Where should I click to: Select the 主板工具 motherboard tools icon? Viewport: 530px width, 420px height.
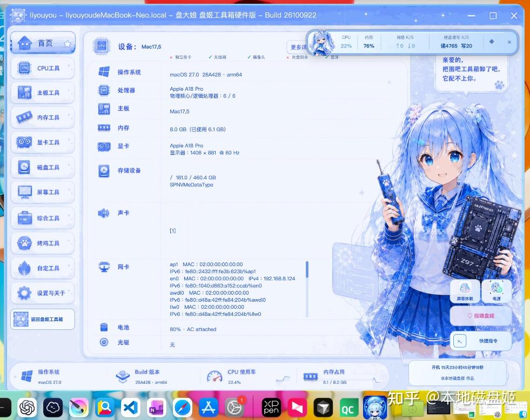point(24,92)
